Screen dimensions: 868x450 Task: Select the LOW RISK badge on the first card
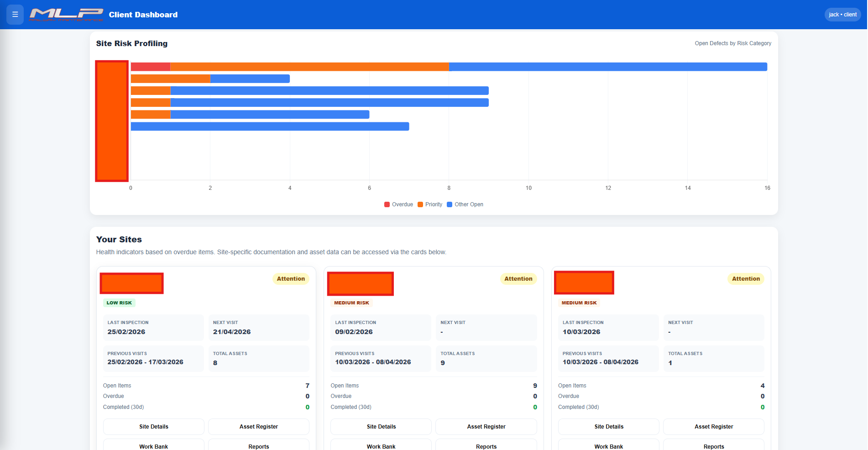(119, 303)
